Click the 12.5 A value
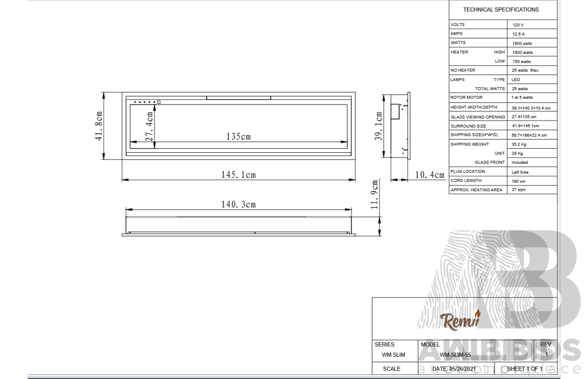The height and width of the screenshot is (379, 588). pos(519,34)
